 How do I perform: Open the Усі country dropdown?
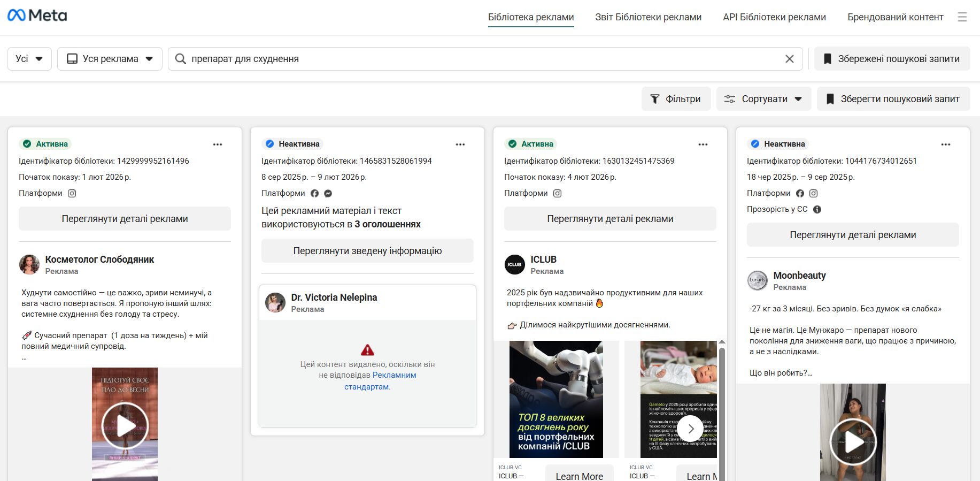point(29,59)
